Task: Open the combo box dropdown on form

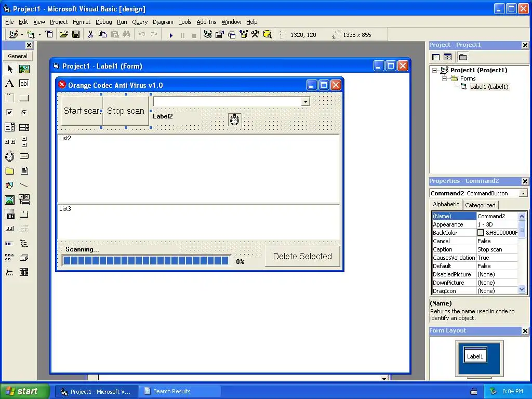Action: [305, 101]
